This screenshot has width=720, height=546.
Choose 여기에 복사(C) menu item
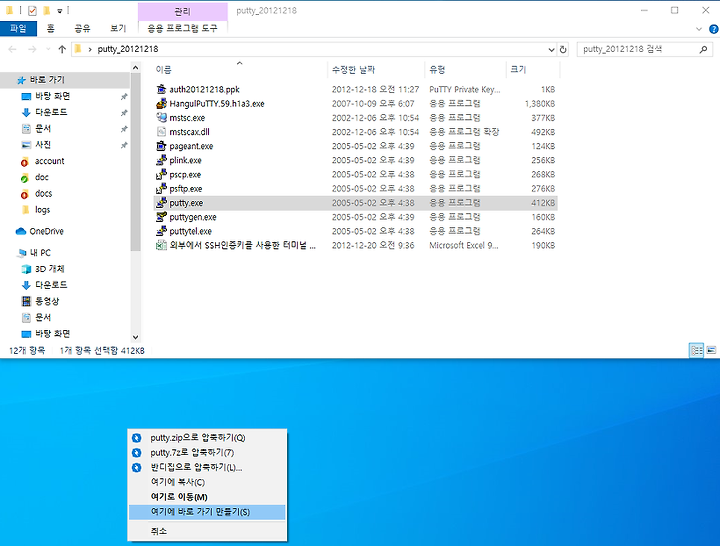click(207, 482)
